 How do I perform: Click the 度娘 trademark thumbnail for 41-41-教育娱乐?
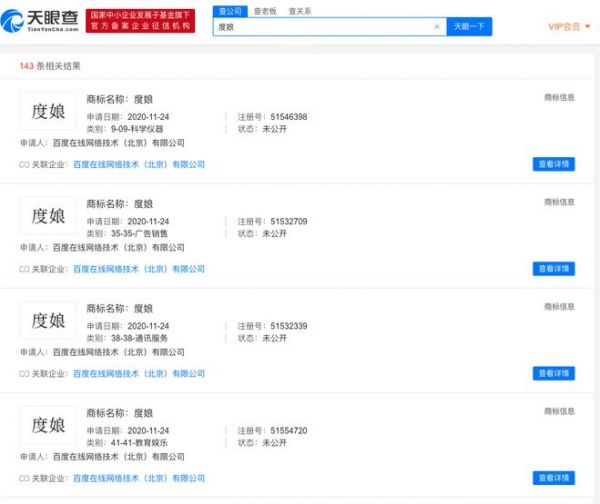coord(48,425)
